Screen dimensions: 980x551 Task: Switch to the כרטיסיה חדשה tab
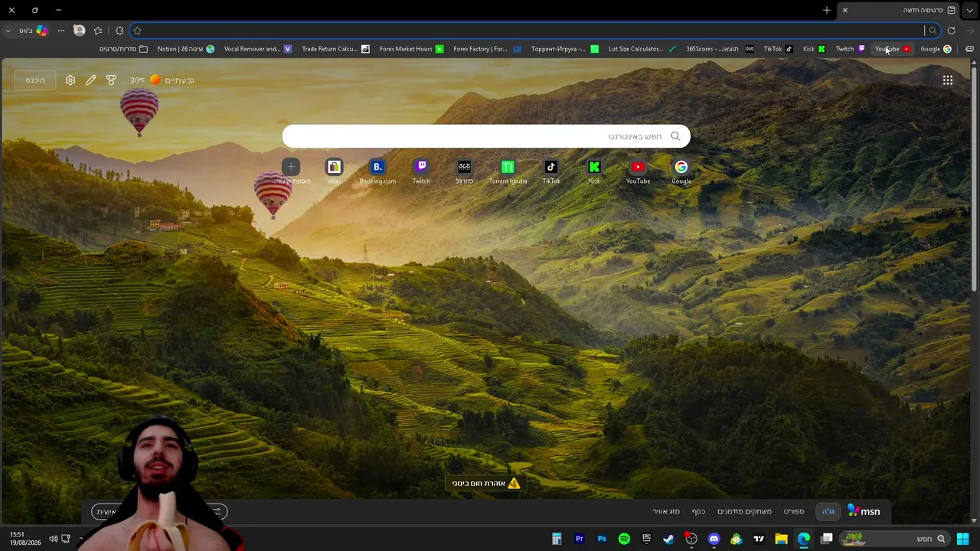897,10
